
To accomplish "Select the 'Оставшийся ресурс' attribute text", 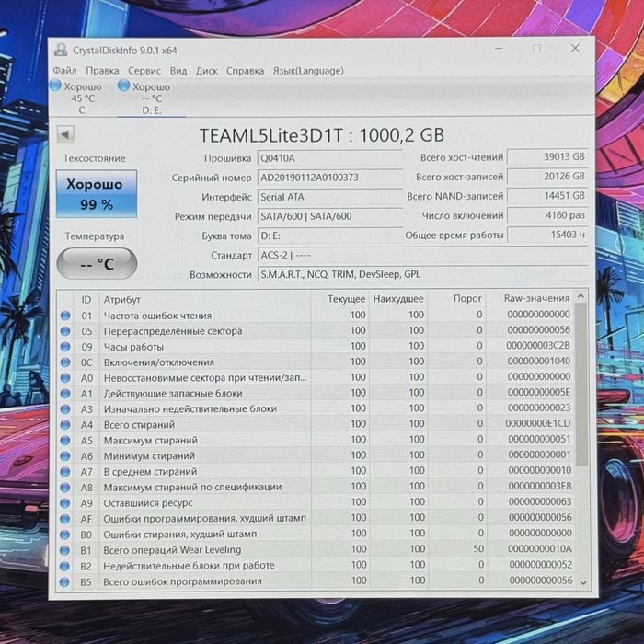I will click(148, 503).
